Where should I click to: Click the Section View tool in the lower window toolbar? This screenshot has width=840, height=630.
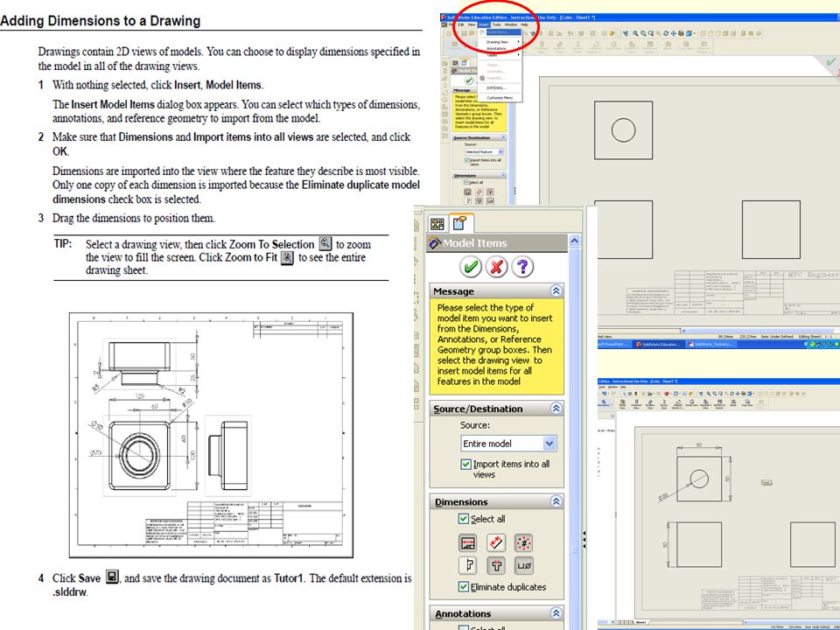[664, 405]
